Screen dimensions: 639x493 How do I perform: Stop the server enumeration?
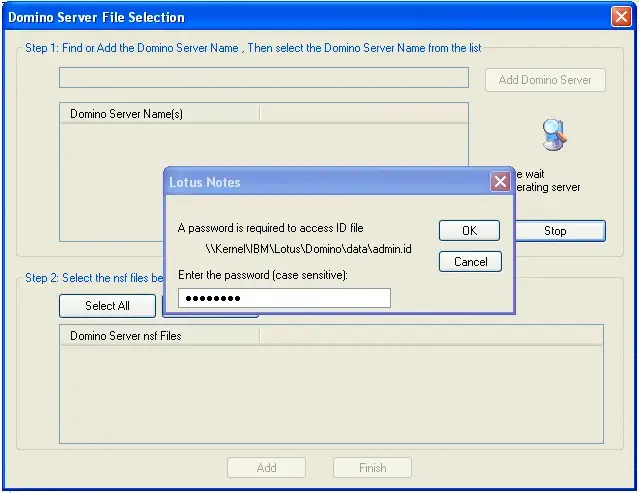coord(561,231)
